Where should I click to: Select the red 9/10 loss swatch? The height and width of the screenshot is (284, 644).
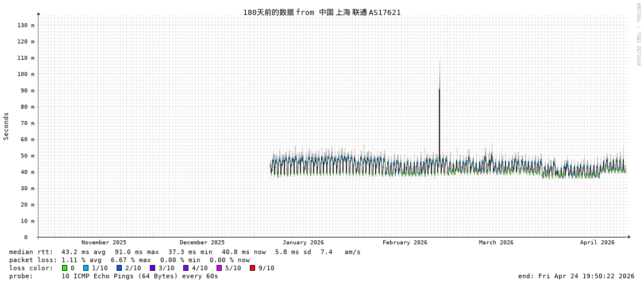tap(252, 268)
